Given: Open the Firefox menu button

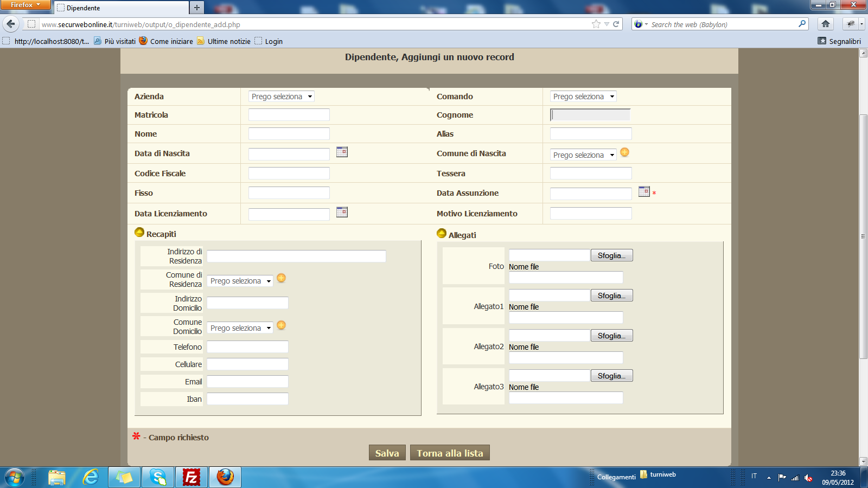Looking at the screenshot, I should pyautogui.click(x=25, y=5).
